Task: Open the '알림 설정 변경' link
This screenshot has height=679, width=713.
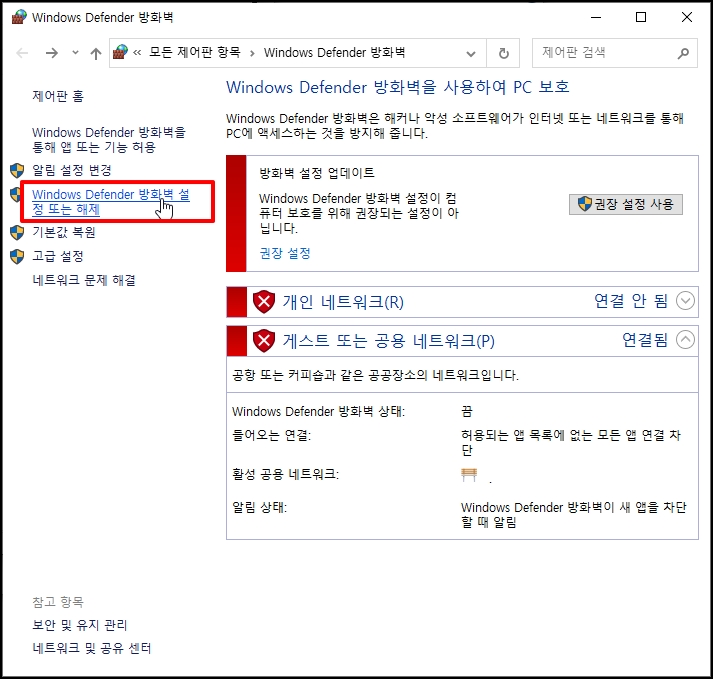Action: 72,170
